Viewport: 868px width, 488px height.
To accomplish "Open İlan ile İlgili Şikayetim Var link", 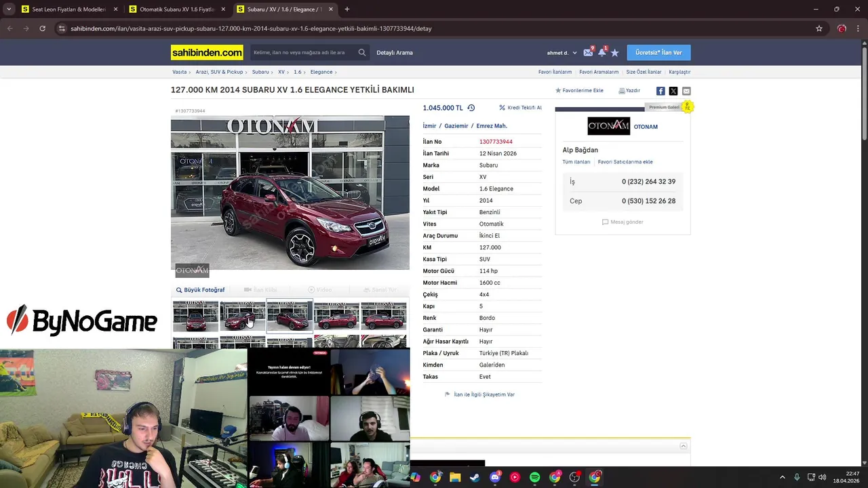I will click(479, 394).
